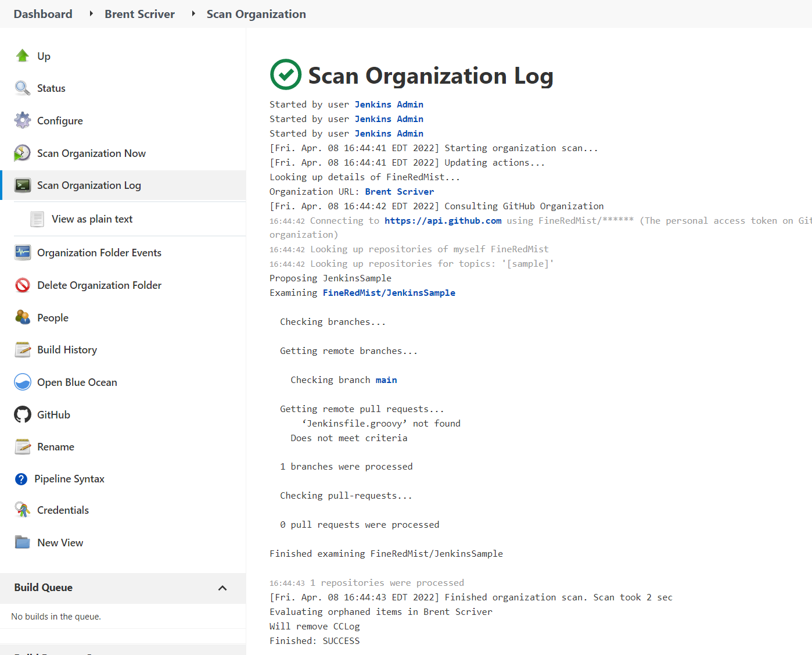Open the People page link

(x=53, y=317)
